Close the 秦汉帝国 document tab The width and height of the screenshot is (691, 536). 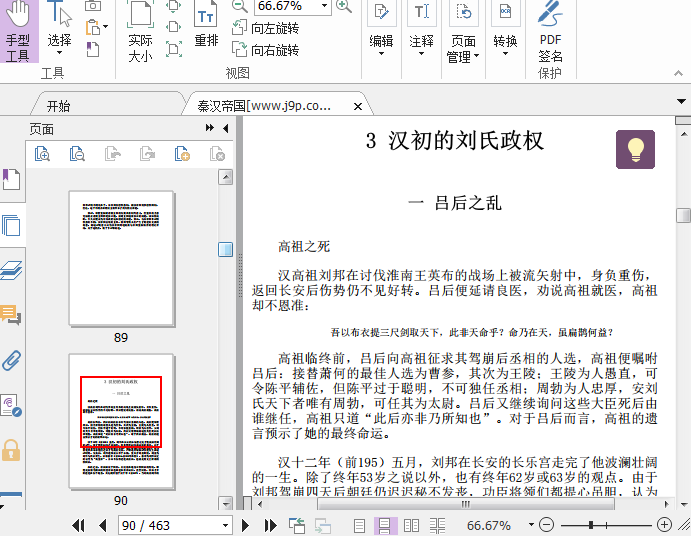coord(358,107)
